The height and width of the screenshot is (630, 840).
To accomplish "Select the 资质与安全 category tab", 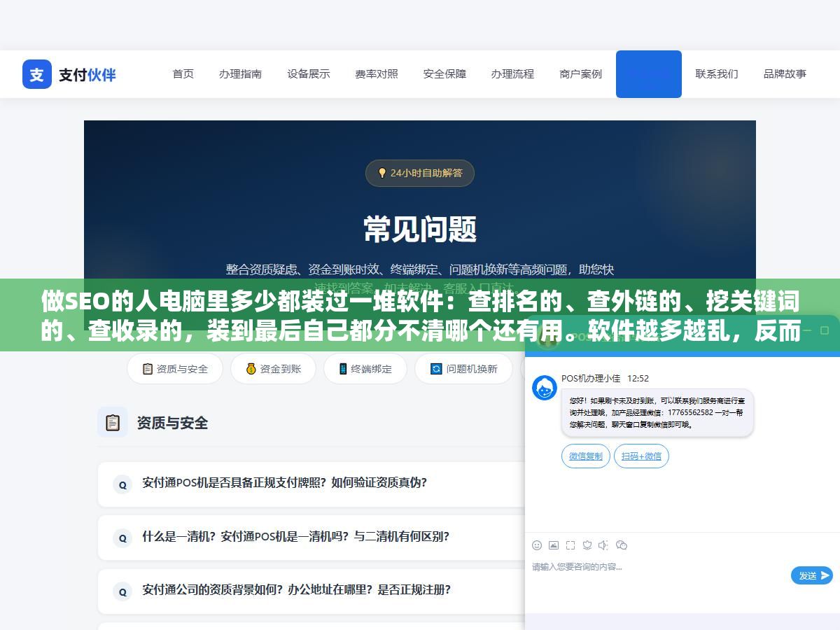I will click(x=175, y=369).
